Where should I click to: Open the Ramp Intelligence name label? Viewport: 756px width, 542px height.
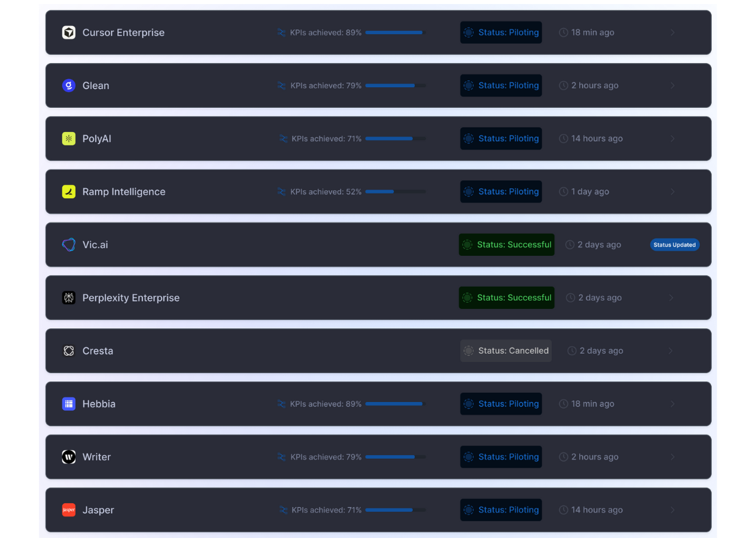pyautogui.click(x=124, y=192)
